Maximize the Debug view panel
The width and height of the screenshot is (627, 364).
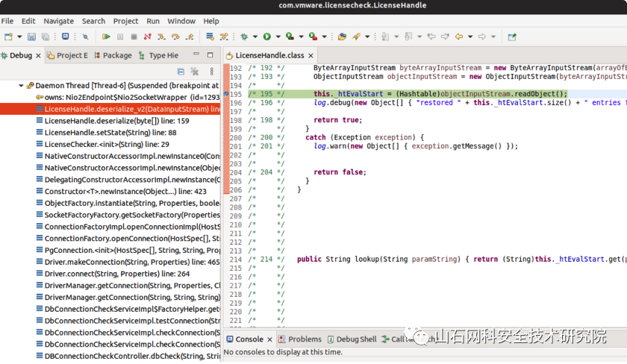(x=210, y=54)
